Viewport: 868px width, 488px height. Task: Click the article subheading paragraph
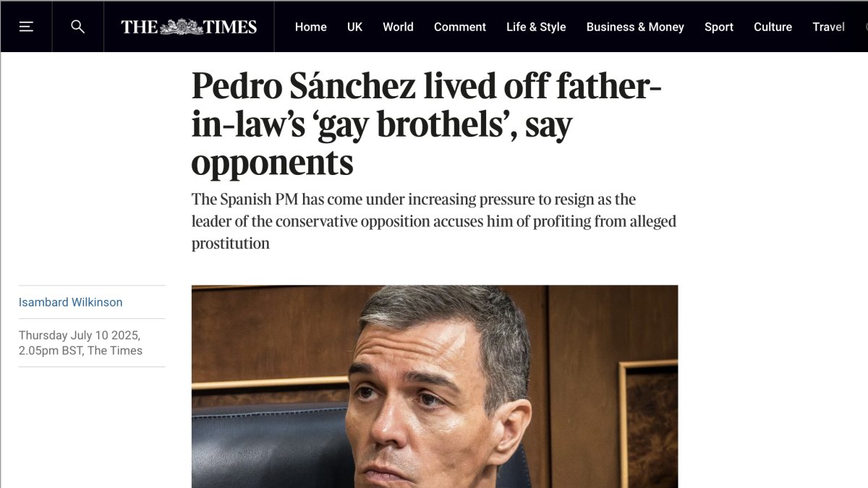(434, 221)
